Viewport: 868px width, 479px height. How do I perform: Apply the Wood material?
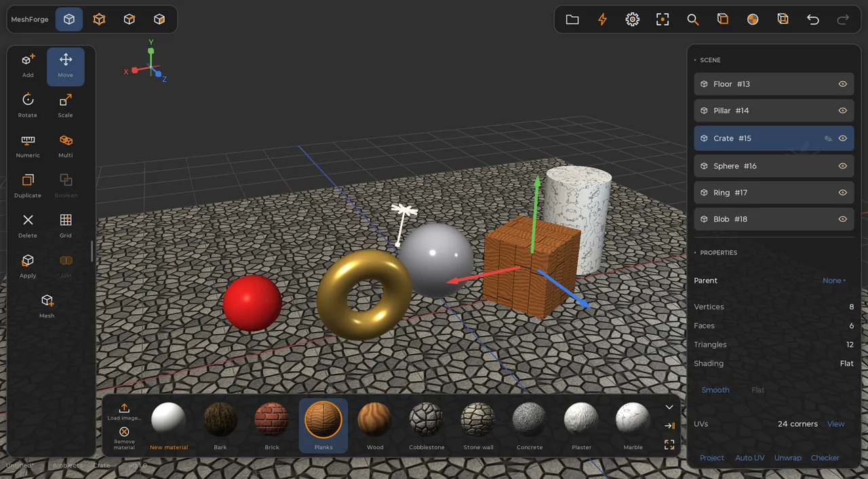(375, 425)
